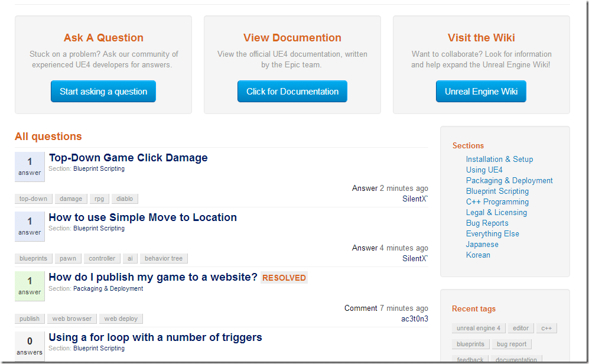Choose the bug report recent tag
This screenshot has height=364, width=589.
[x=512, y=344]
